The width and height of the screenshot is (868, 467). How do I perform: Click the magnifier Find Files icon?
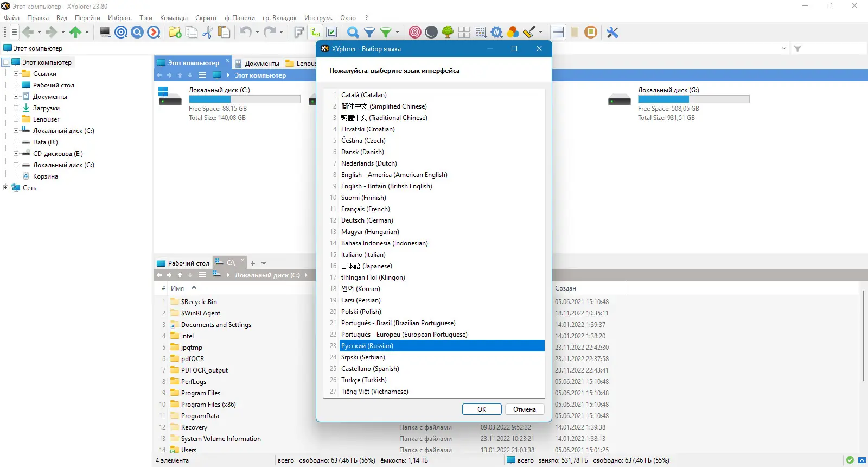click(353, 32)
